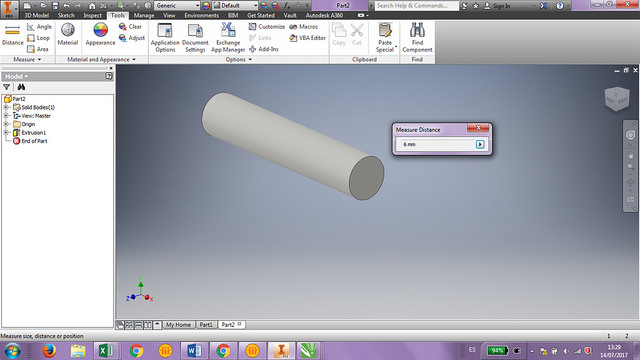Open Excel from the taskbar

coord(106,351)
